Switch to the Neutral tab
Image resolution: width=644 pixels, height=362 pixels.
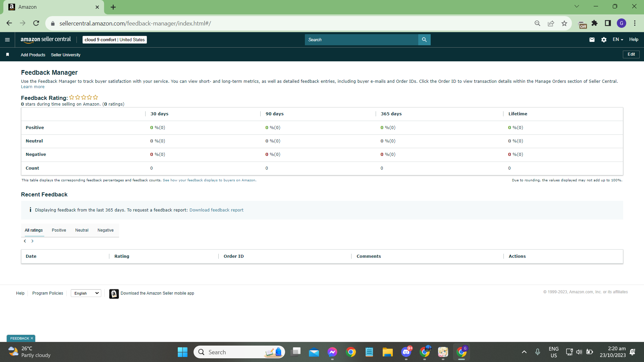pos(82,230)
